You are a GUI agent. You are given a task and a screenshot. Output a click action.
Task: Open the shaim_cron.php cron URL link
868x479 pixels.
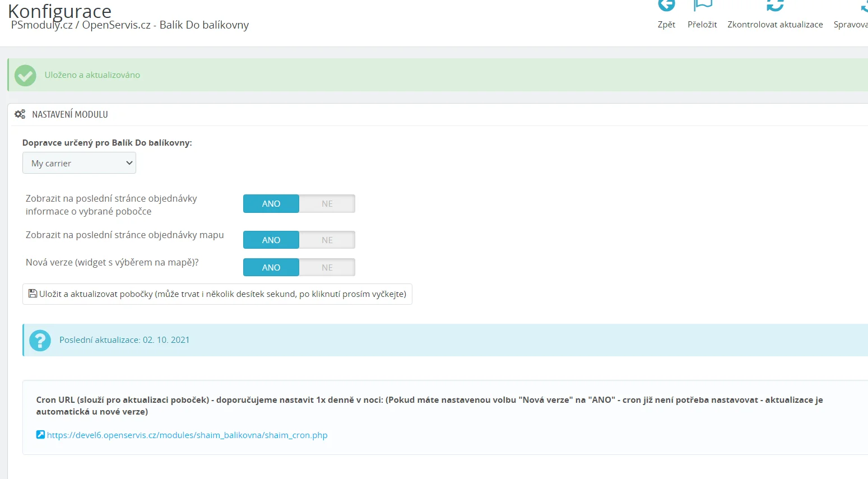point(187,435)
